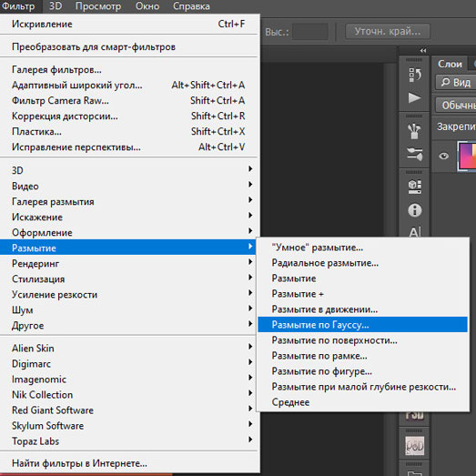Choose Преобразовать для смарт-фильтров

click(128, 46)
